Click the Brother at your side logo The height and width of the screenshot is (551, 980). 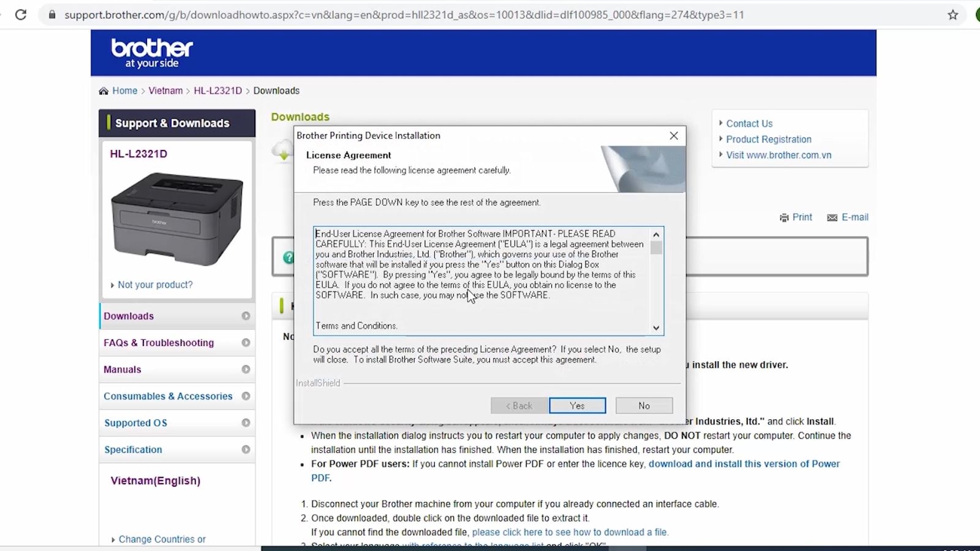(152, 53)
